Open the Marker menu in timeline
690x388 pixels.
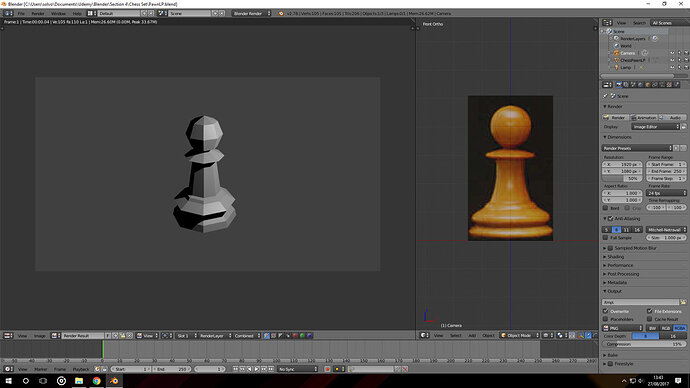(40, 369)
